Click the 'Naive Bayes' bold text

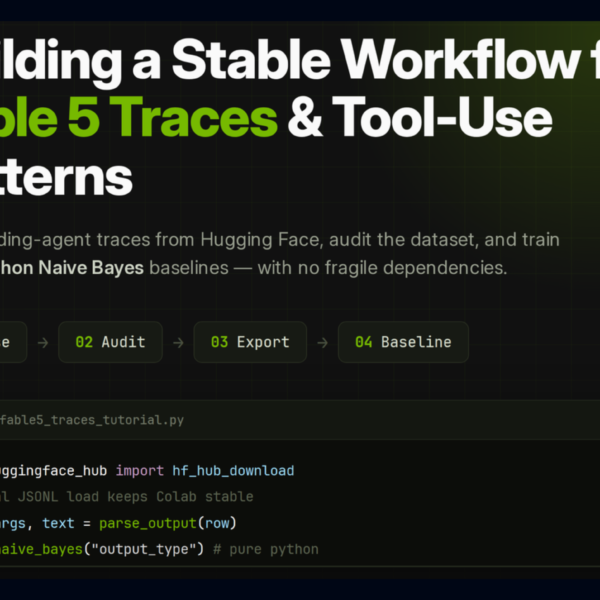(91, 267)
